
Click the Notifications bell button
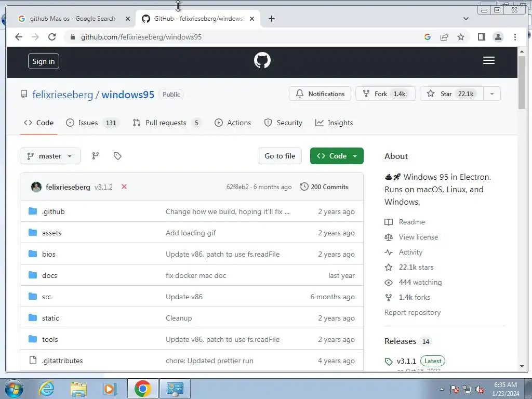click(x=320, y=94)
